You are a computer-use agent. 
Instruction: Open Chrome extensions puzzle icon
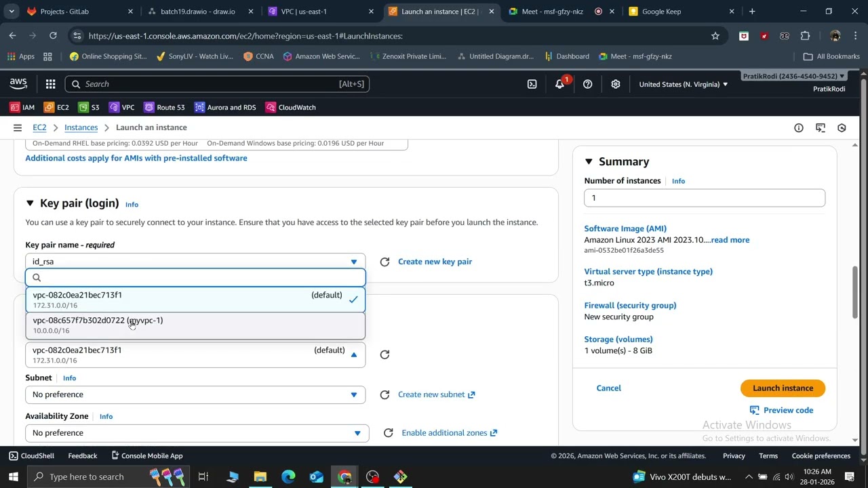[806, 36]
